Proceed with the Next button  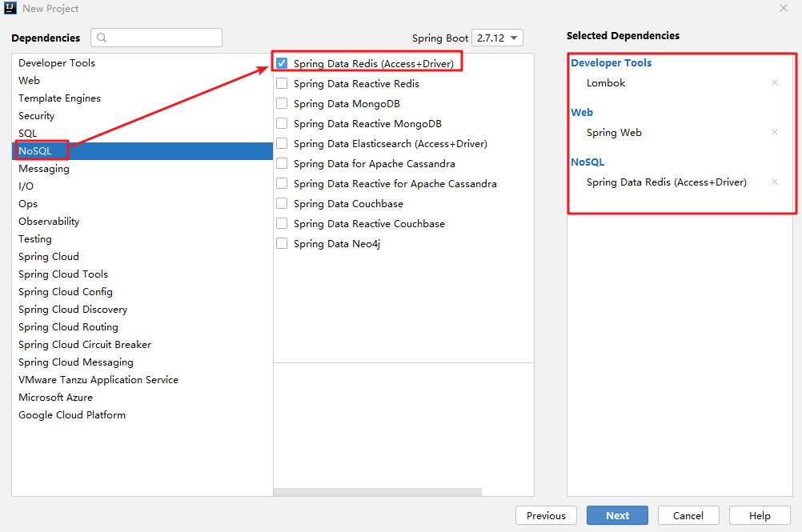coord(617,516)
